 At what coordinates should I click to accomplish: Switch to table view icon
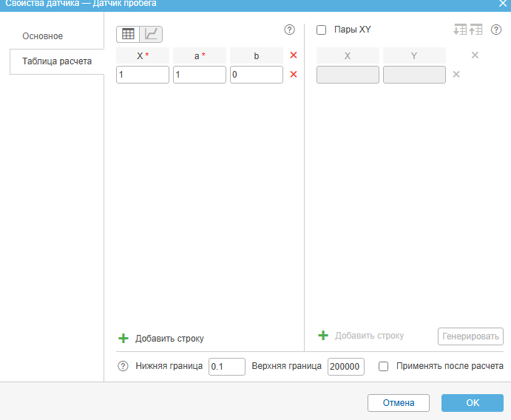(x=128, y=33)
